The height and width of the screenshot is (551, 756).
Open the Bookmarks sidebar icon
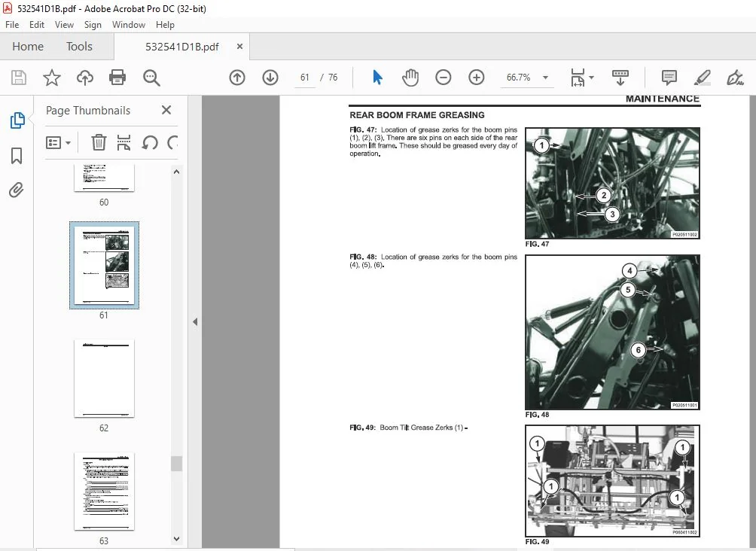point(17,156)
